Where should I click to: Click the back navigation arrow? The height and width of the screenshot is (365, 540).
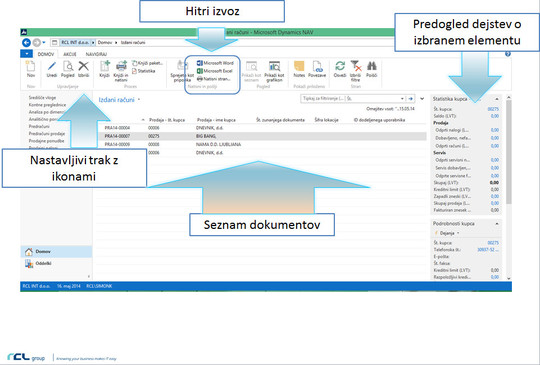(x=27, y=42)
